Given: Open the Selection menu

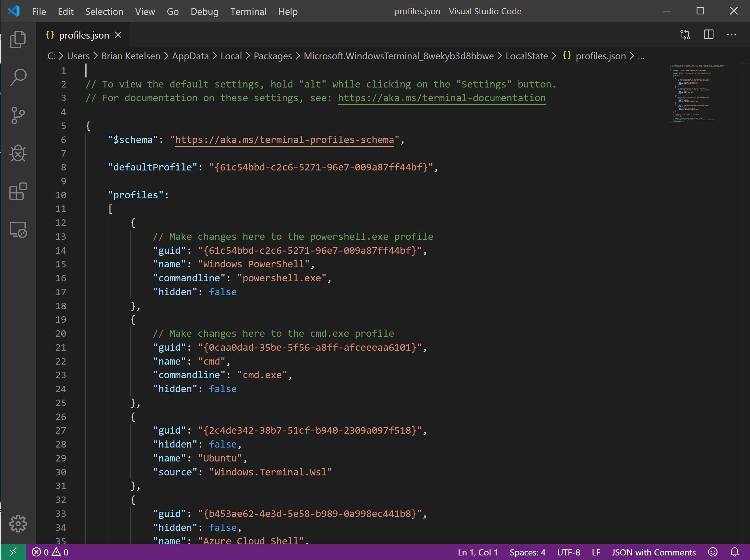Looking at the screenshot, I should [104, 12].
